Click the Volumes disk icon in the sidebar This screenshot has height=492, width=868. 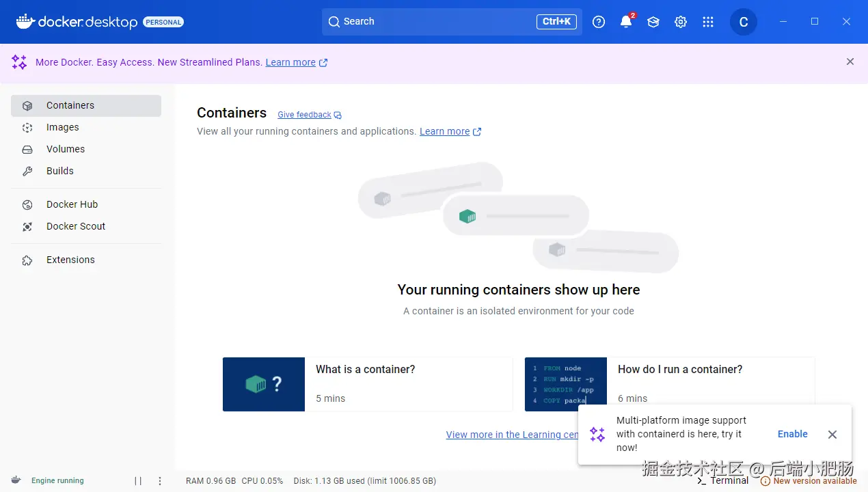[x=27, y=150]
